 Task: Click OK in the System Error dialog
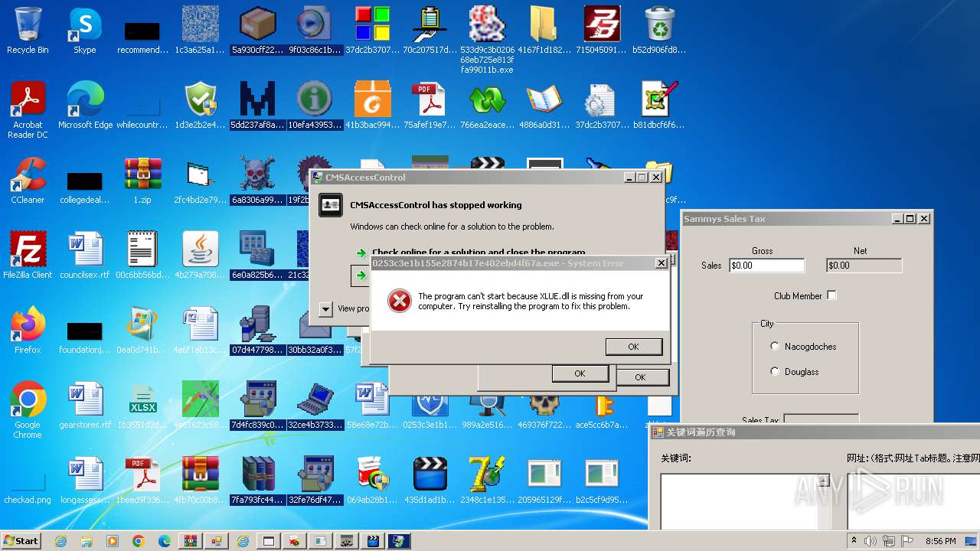633,347
